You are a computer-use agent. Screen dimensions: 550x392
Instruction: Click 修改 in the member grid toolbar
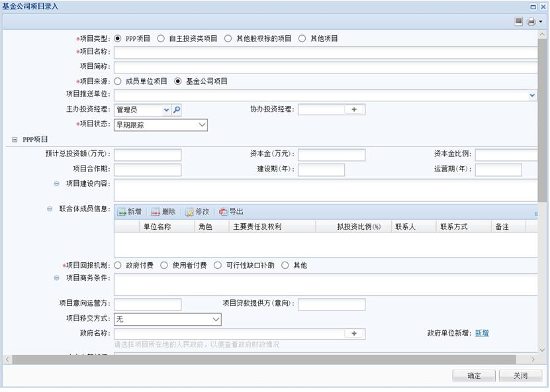pyautogui.click(x=197, y=212)
